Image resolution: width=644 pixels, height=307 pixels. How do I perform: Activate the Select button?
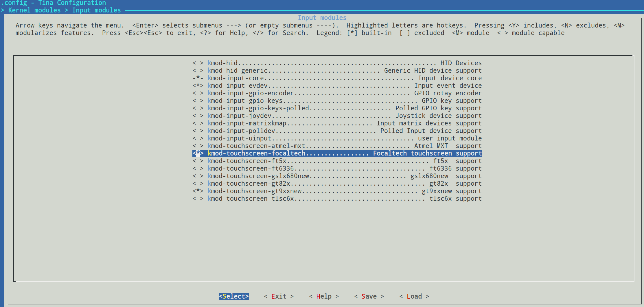234,297
